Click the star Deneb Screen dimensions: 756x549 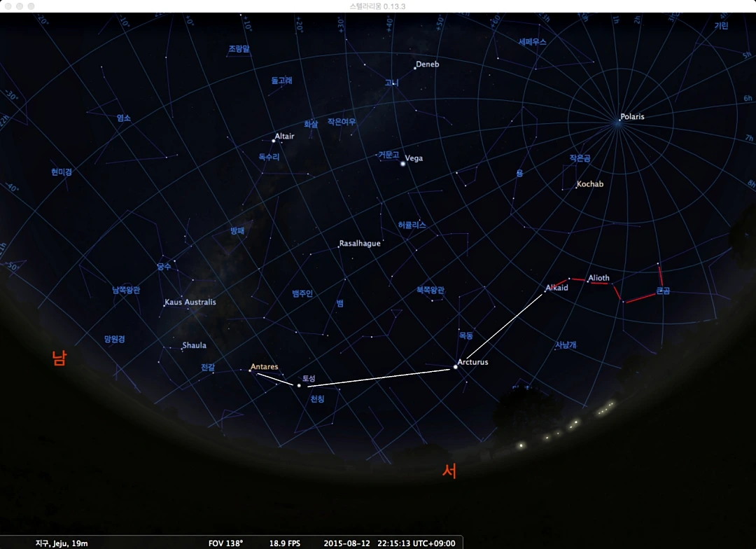[x=415, y=68]
